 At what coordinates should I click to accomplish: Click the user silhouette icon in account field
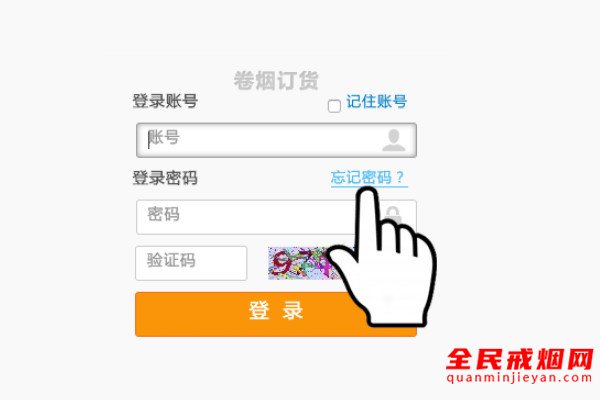pos(393,140)
